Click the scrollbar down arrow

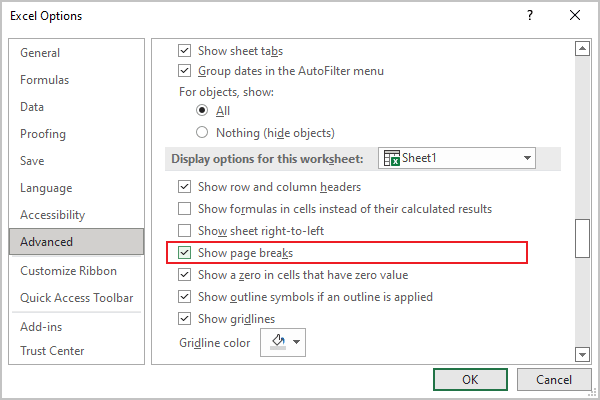click(582, 354)
